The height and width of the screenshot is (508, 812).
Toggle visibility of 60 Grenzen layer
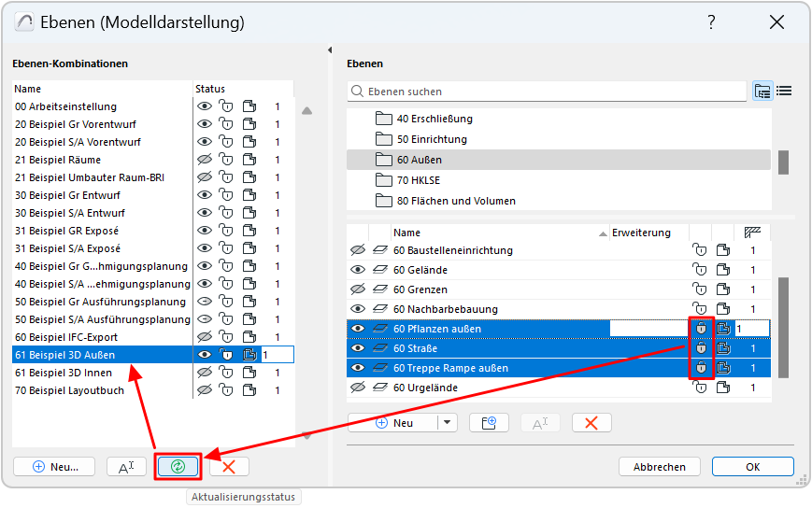[x=357, y=289]
